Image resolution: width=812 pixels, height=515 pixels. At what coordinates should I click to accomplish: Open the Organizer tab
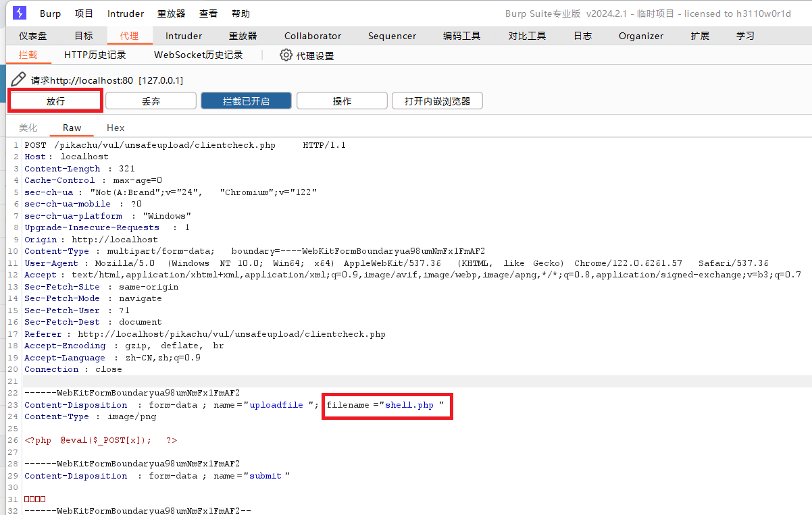point(641,36)
